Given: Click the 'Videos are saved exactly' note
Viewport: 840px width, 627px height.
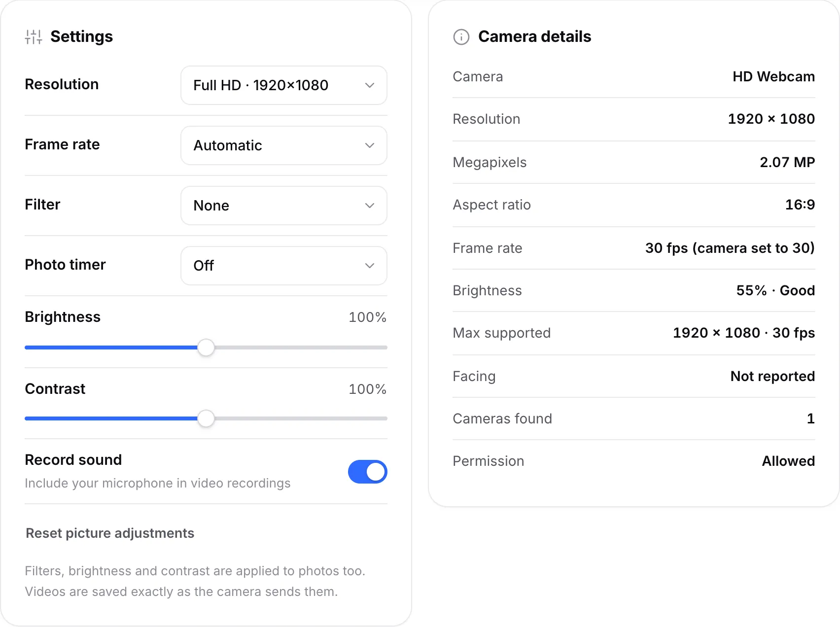Looking at the screenshot, I should 181,592.
